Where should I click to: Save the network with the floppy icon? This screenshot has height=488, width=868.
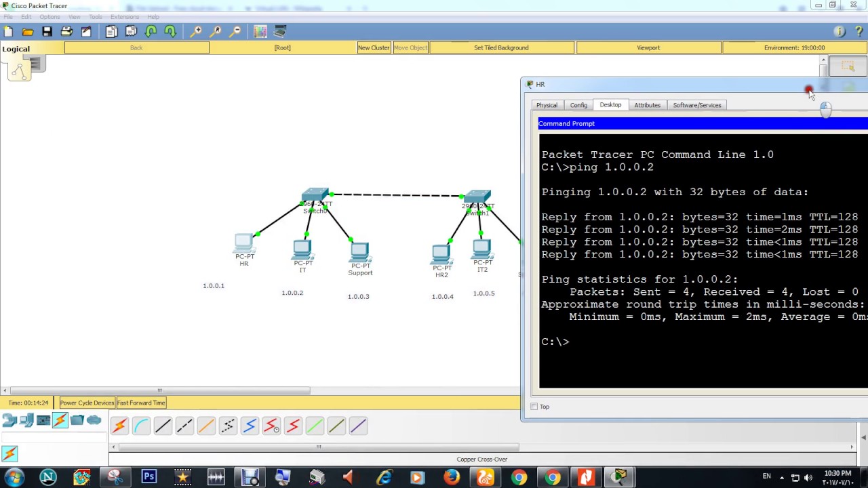coord(47,32)
